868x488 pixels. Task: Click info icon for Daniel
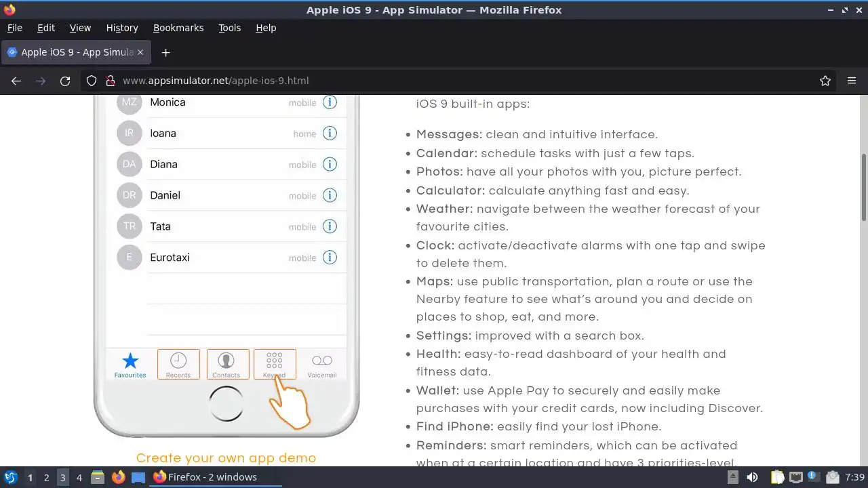click(x=330, y=195)
